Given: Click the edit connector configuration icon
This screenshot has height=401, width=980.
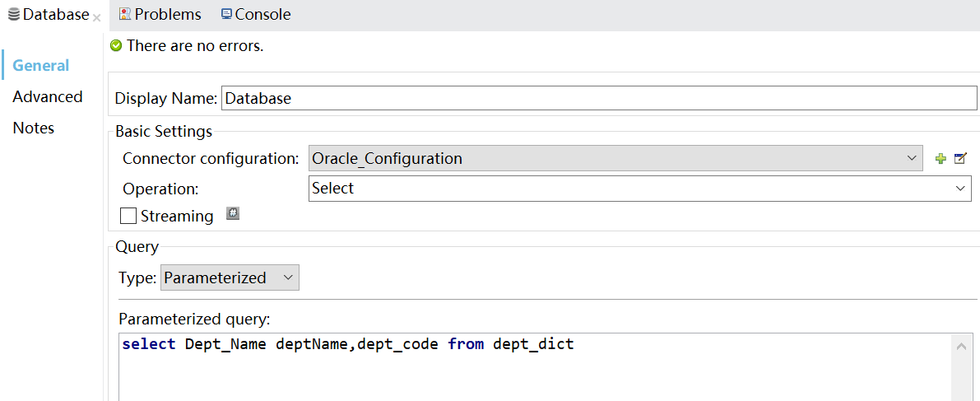Looking at the screenshot, I should tap(960, 158).
